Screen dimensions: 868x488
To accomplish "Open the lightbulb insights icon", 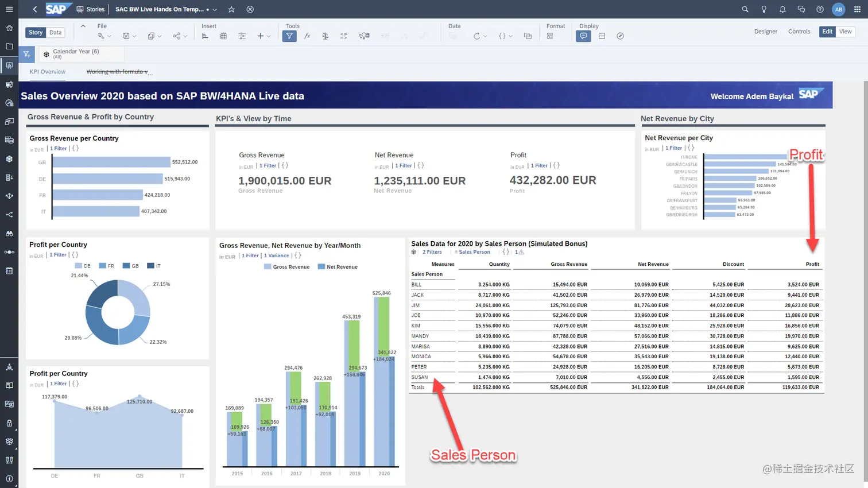I will pyautogui.click(x=764, y=9).
